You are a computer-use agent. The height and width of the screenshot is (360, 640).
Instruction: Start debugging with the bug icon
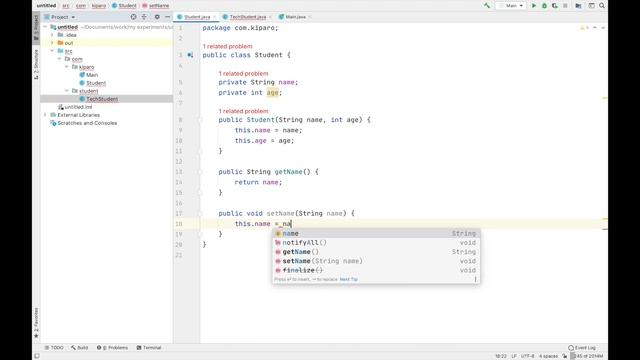[544, 6]
